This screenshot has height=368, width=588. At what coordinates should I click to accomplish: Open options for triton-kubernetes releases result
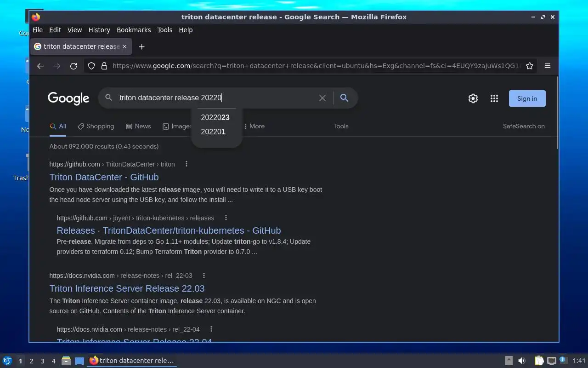point(226,218)
